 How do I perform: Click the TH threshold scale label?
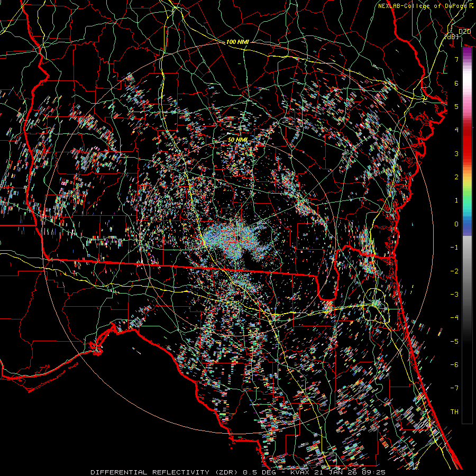(x=454, y=412)
